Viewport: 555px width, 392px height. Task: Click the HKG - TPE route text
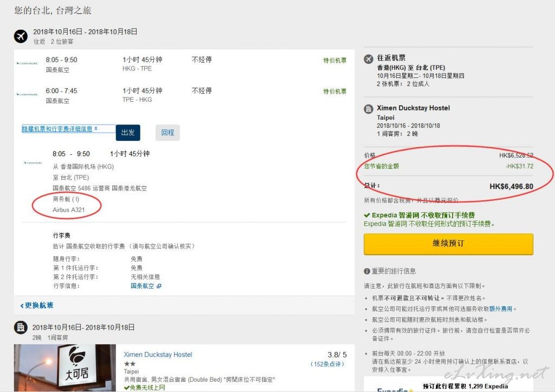pos(137,69)
